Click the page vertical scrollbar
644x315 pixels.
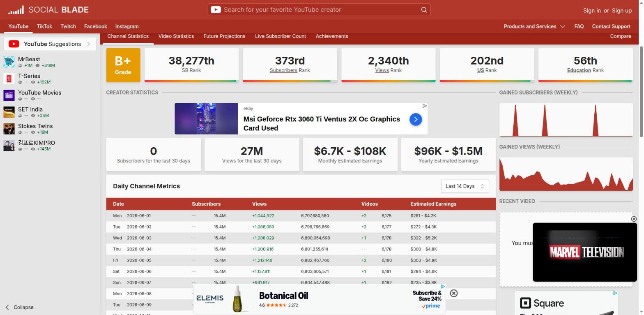[x=642, y=91]
